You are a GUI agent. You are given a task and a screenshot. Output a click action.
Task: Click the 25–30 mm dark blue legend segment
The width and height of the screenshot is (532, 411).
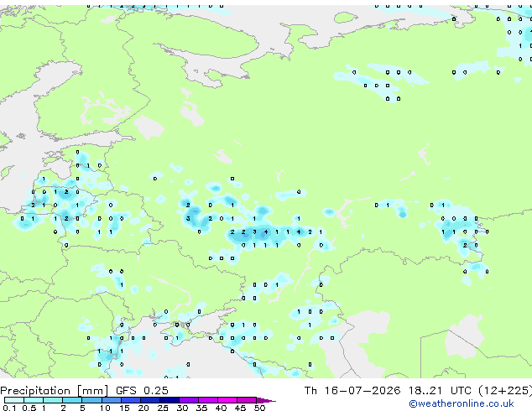[x=170, y=400]
